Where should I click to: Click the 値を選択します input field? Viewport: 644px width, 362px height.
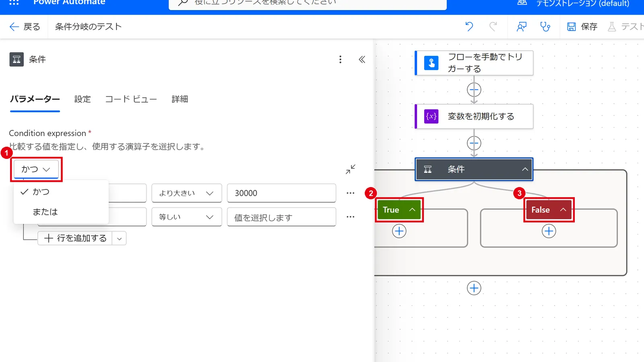(282, 217)
